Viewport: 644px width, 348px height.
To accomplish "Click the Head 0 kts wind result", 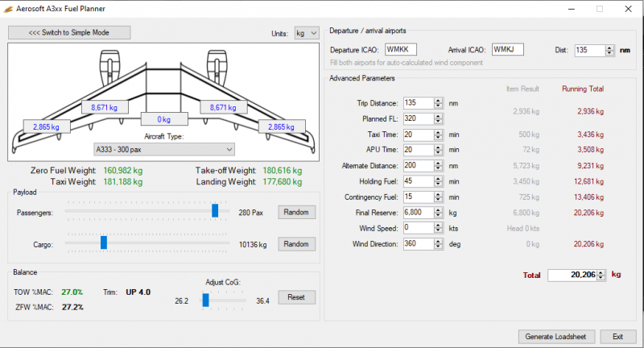I will (522, 229).
